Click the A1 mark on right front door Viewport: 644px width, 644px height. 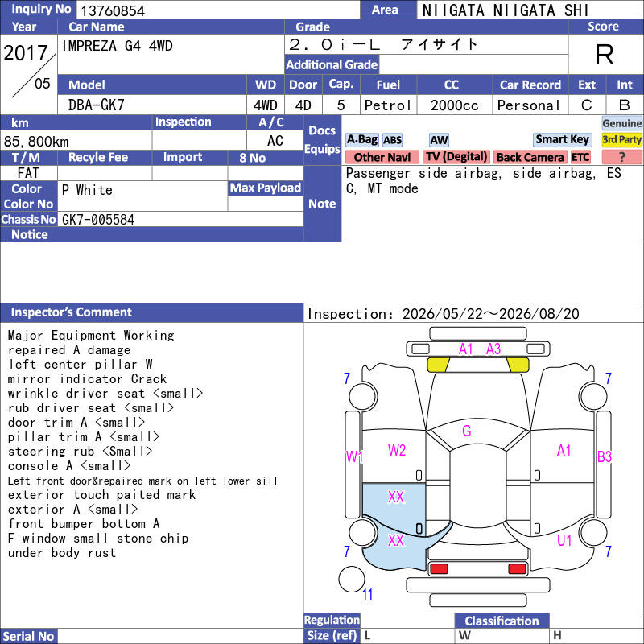564,450
